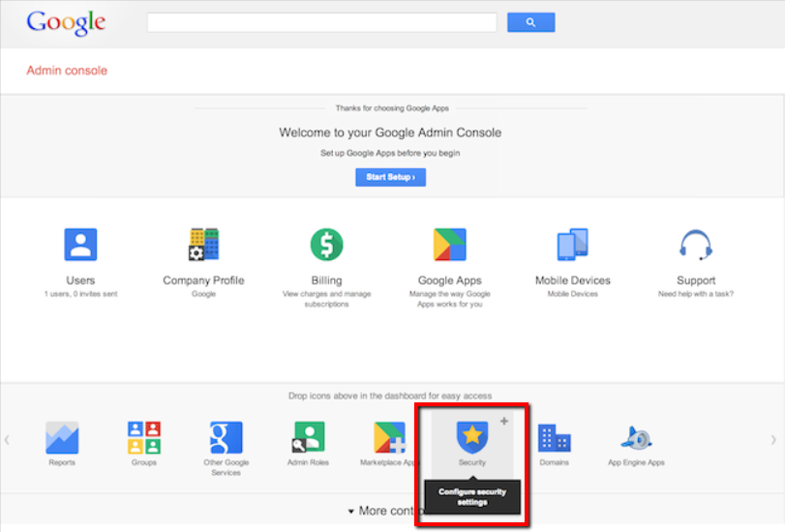Open the Google Apps icon
This screenshot has width=785, height=532.
[x=449, y=245]
